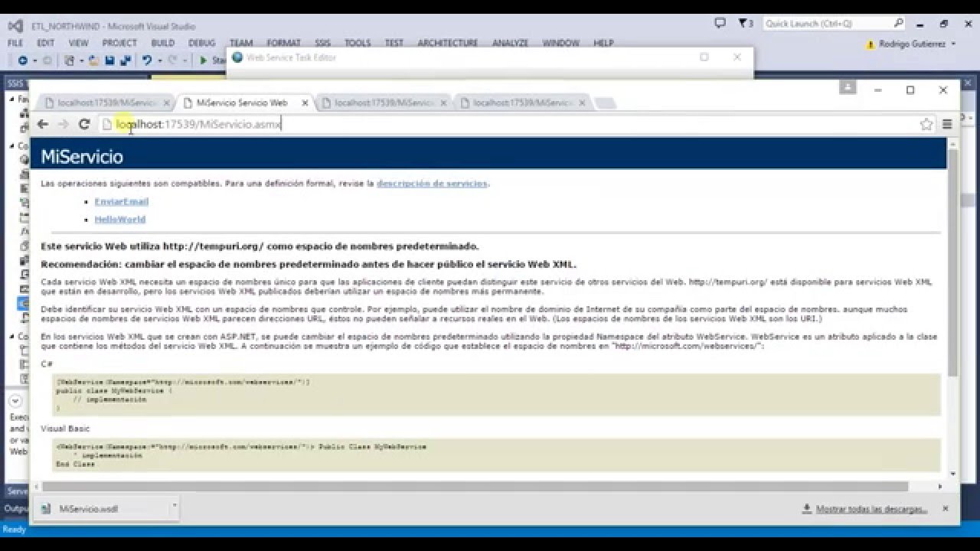Open the FORMAT menu

coord(283,43)
